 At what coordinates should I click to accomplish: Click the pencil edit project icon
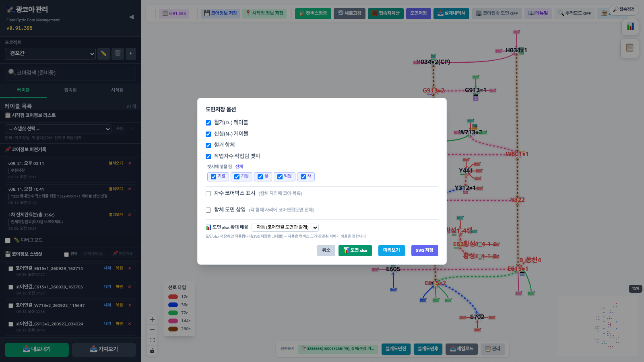point(103,53)
